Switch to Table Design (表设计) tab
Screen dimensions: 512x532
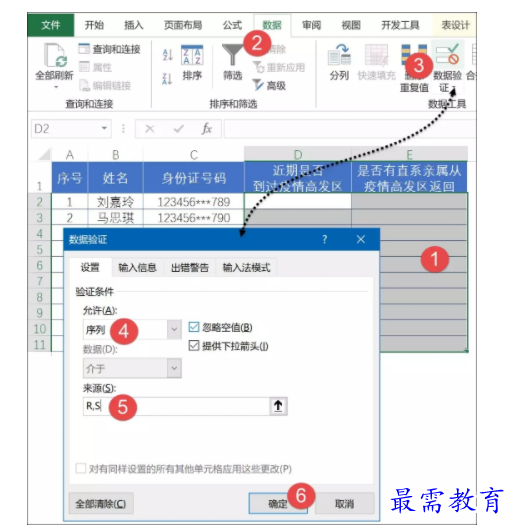(455, 25)
